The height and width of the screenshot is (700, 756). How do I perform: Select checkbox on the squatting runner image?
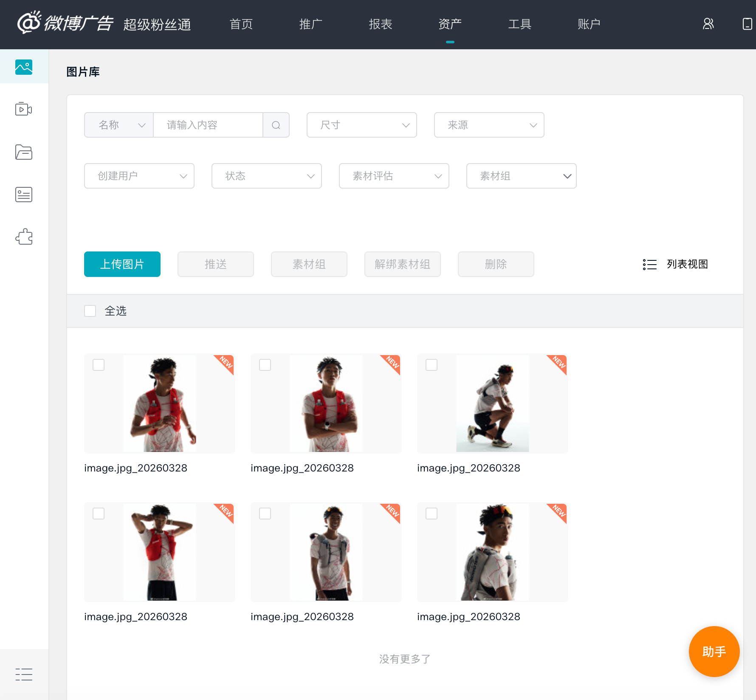pyautogui.click(x=432, y=364)
